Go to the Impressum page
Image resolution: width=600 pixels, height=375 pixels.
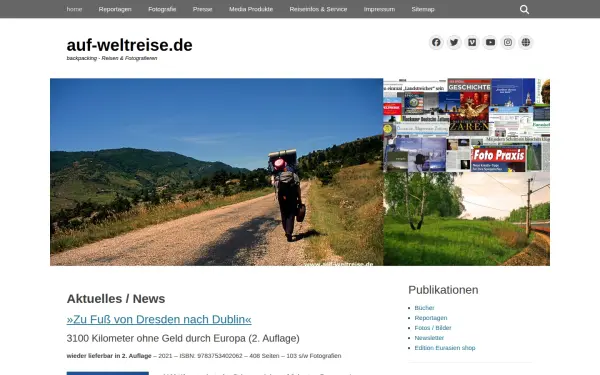pyautogui.click(x=379, y=9)
